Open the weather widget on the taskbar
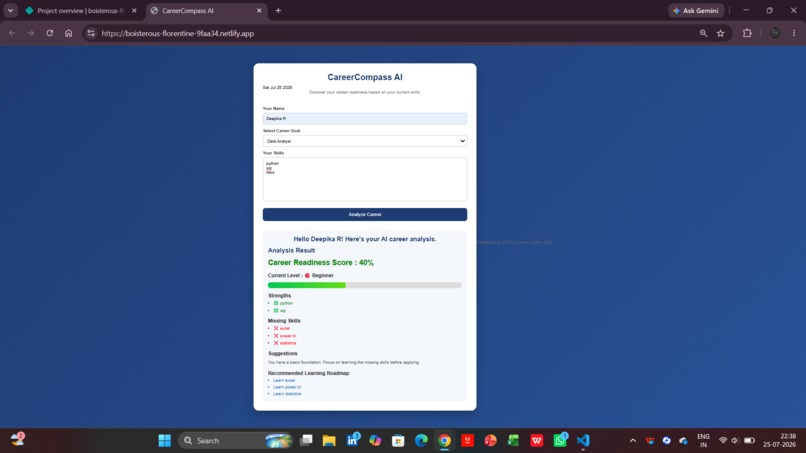806x453 pixels. pyautogui.click(x=17, y=440)
